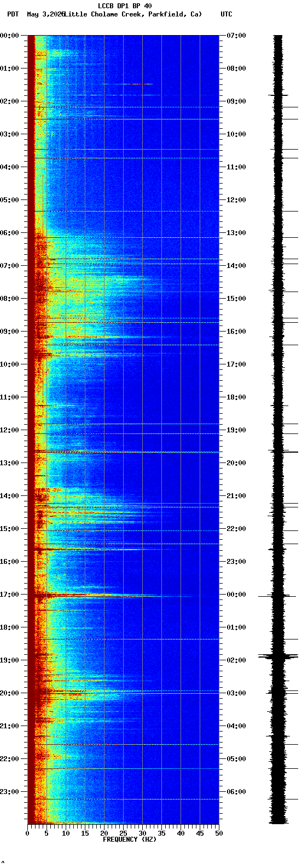Click the "02:00" label on the PDT axis

(x=9, y=101)
